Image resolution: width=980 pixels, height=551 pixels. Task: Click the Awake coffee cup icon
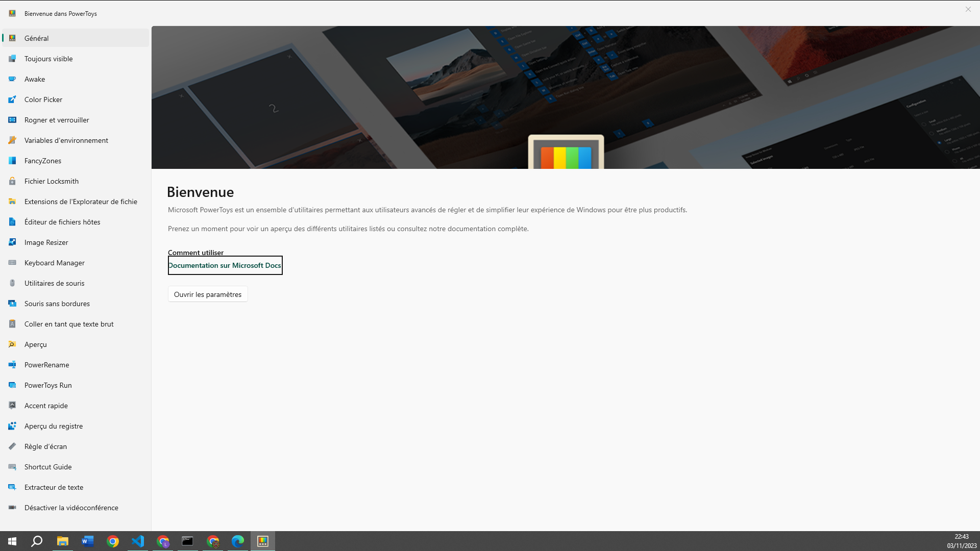tap(12, 79)
